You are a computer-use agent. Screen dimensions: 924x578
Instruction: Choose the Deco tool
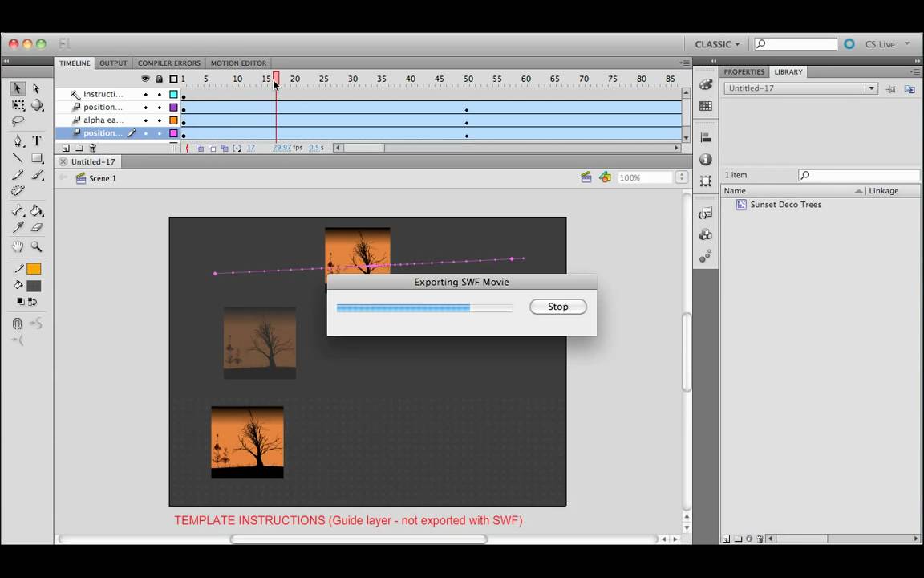[18, 190]
